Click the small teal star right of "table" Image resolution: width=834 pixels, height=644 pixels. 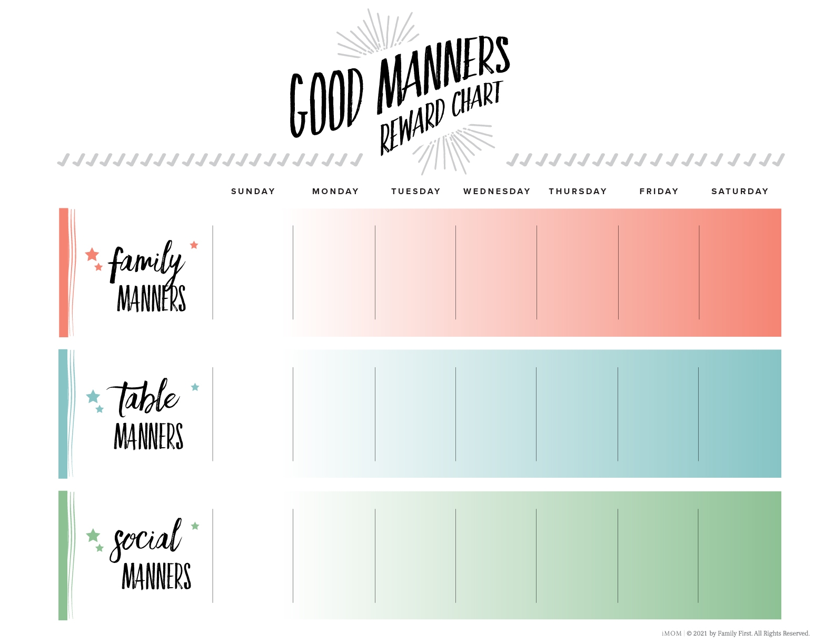[195, 387]
